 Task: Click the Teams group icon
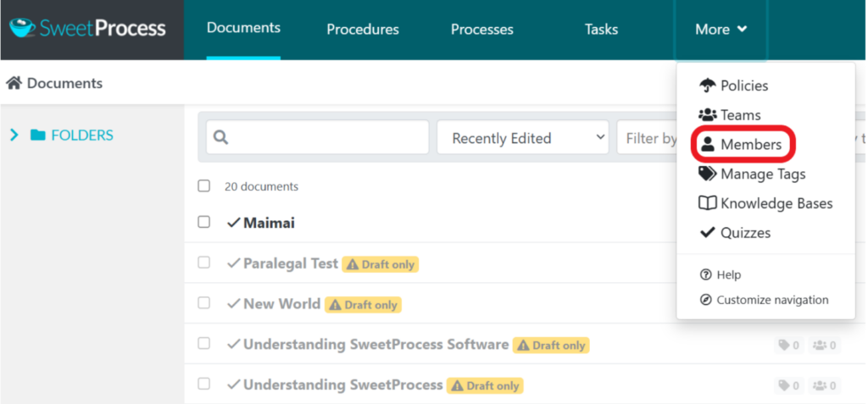click(x=708, y=115)
